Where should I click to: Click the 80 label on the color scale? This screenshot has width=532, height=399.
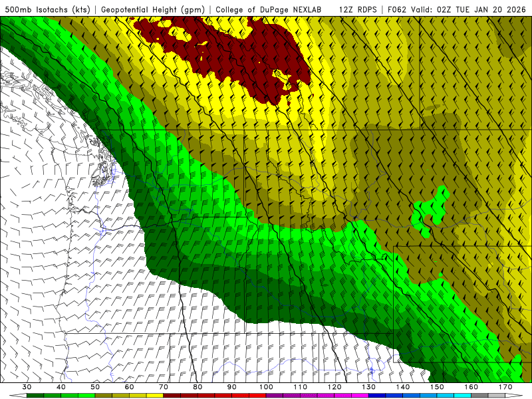[198, 387]
